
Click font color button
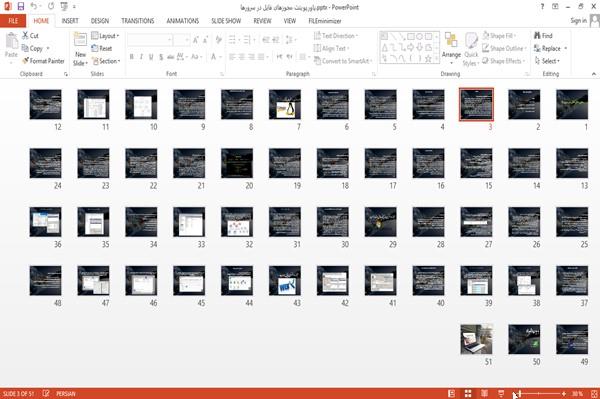pos(214,57)
